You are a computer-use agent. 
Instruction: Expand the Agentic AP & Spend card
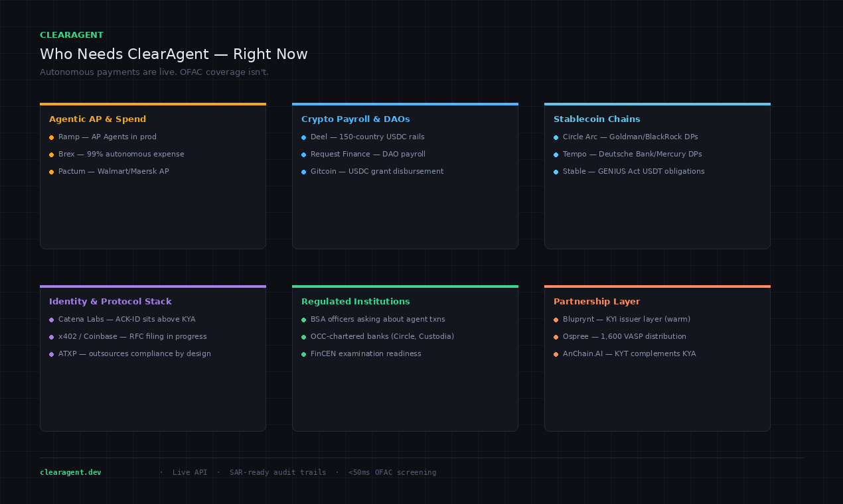click(x=98, y=119)
